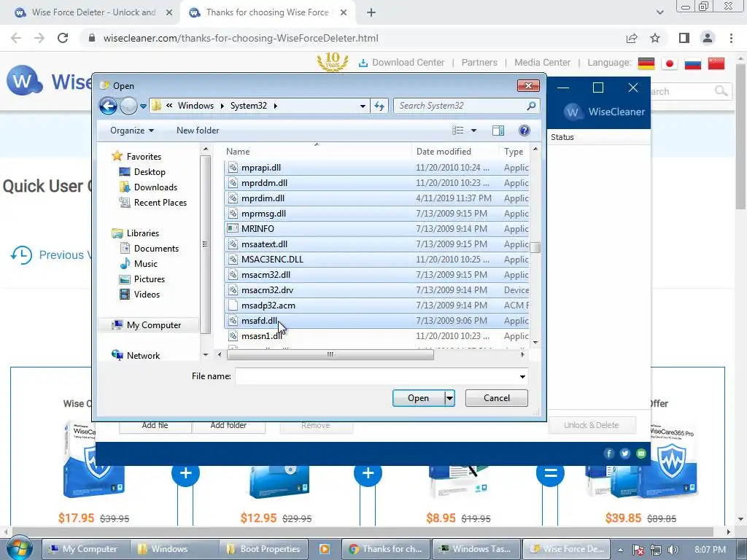The height and width of the screenshot is (560, 747).
Task: Expand the address path history dropdown
Action: click(363, 106)
